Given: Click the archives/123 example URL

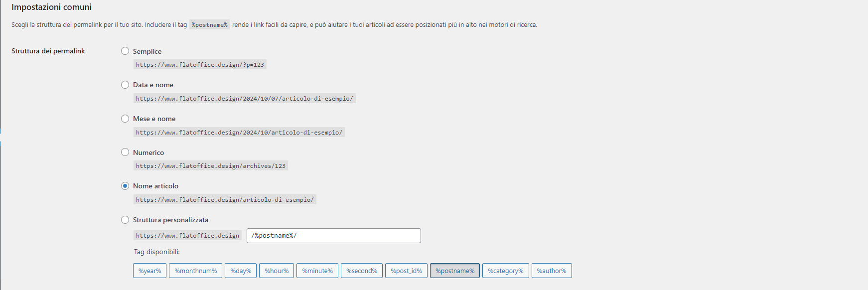Looking at the screenshot, I should (210, 166).
